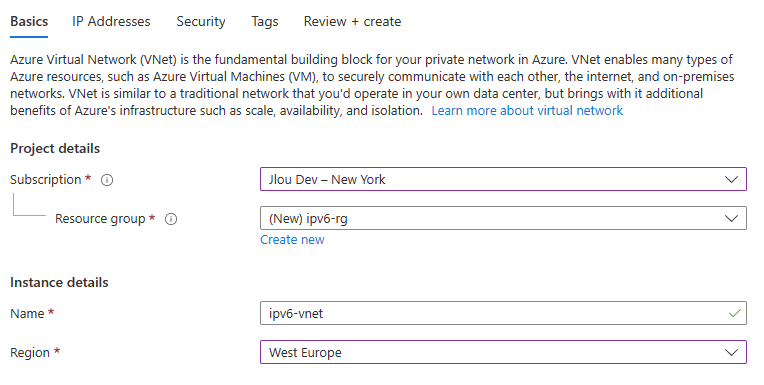Click the Project details heading
The image size is (764, 385).
[x=55, y=148]
